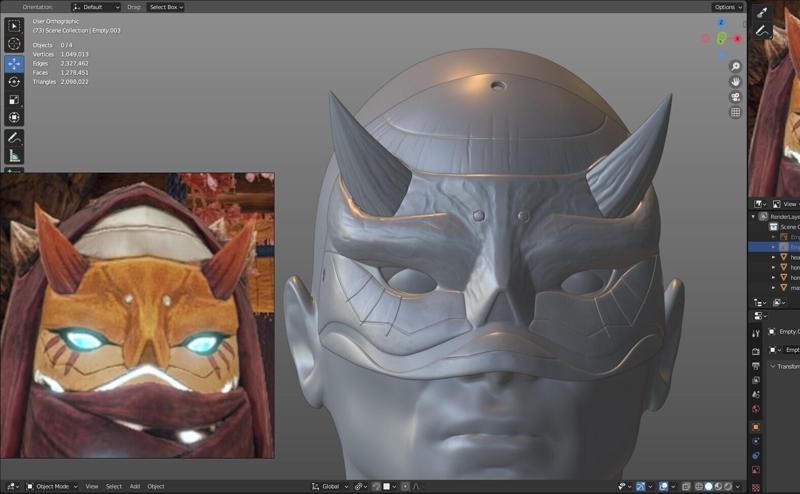The image size is (800, 494).
Task: Select the Annotate tool
Action: (x=14, y=137)
